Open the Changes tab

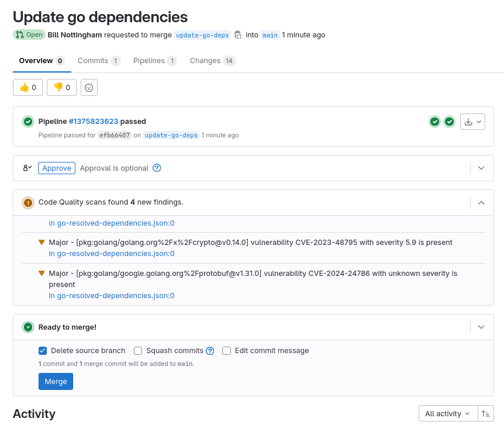[206, 60]
